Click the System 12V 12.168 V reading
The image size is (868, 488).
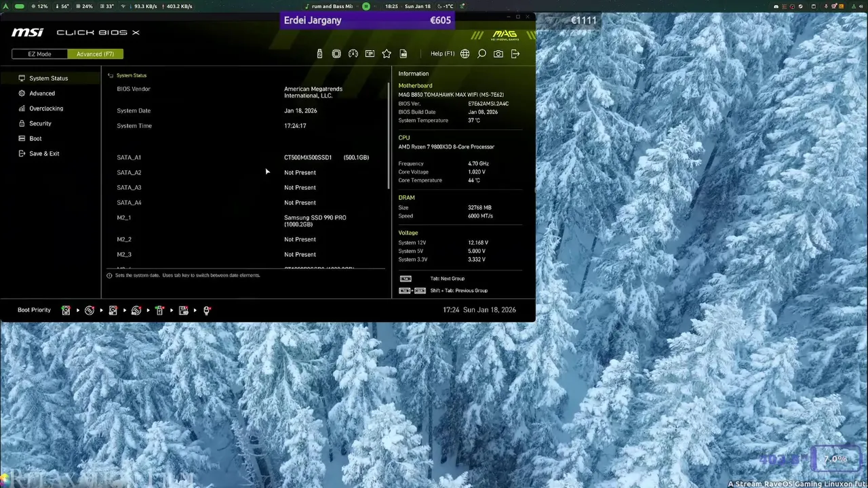pyautogui.click(x=478, y=243)
